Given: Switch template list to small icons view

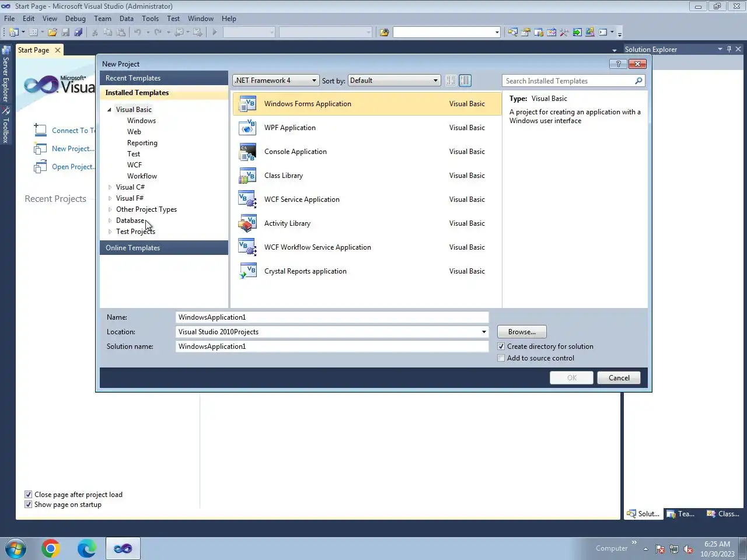Looking at the screenshot, I should coord(451,80).
